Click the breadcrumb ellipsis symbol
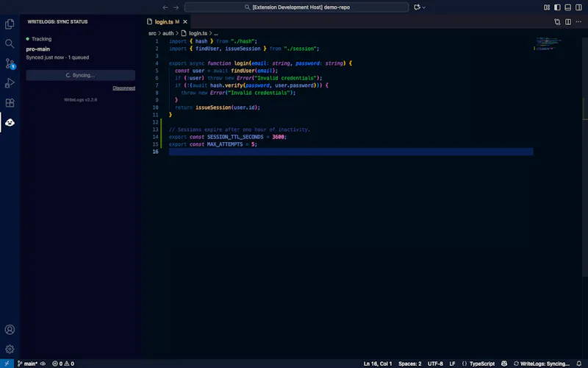Image resolution: width=588 pixels, height=368 pixels. [x=216, y=33]
